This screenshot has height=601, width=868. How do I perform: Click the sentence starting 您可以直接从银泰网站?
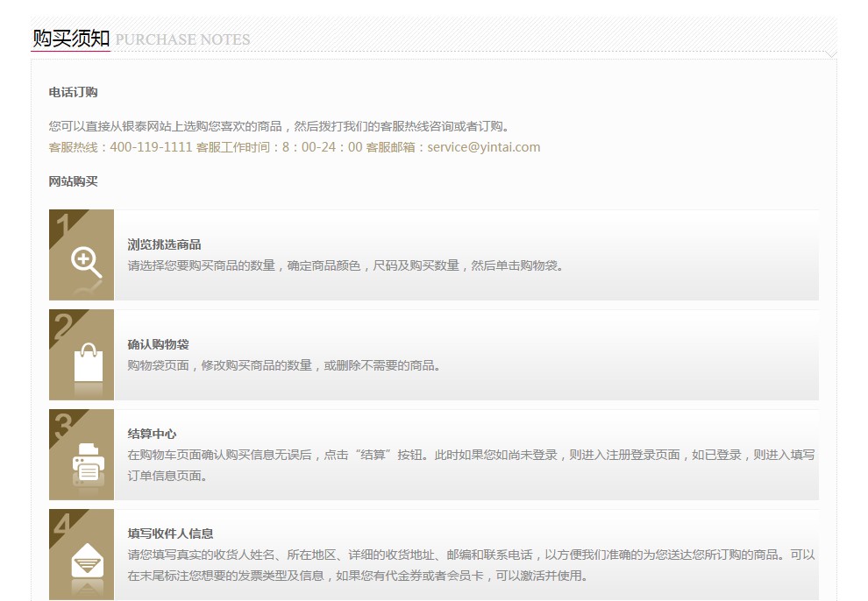[x=279, y=126]
